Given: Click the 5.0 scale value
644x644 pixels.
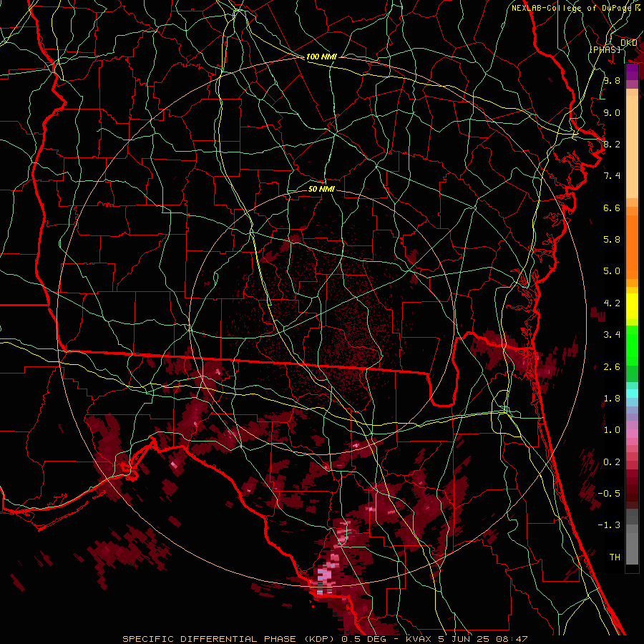Looking at the screenshot, I should pyautogui.click(x=612, y=271).
